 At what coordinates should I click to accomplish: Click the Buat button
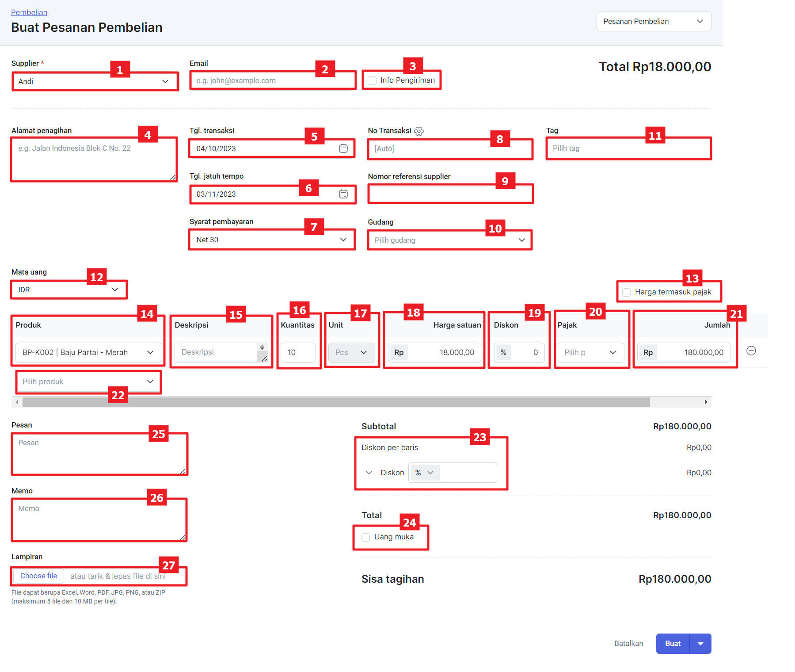point(673,644)
